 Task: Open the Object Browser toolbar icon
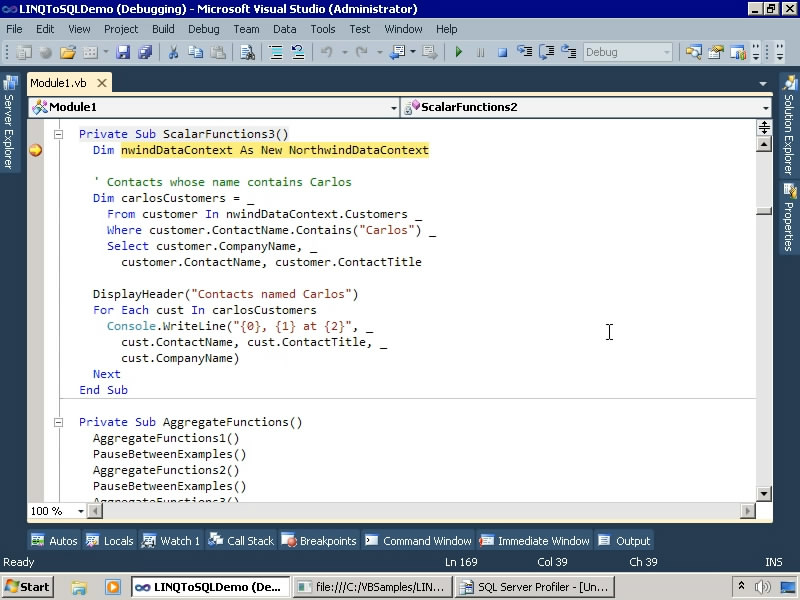pyautogui.click(x=738, y=52)
